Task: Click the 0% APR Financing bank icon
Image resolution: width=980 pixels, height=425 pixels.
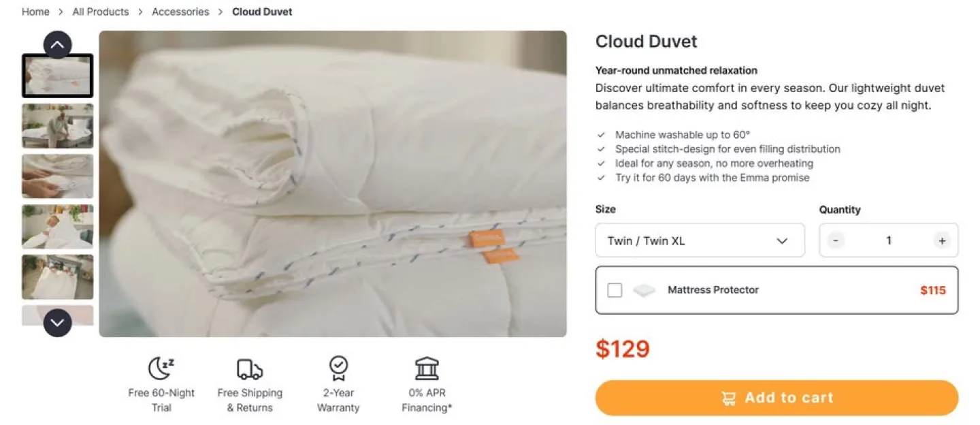Action: 427,368
